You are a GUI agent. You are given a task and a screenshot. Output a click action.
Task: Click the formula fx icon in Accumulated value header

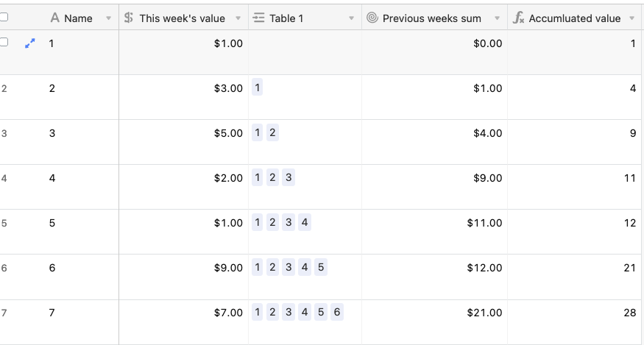click(518, 18)
